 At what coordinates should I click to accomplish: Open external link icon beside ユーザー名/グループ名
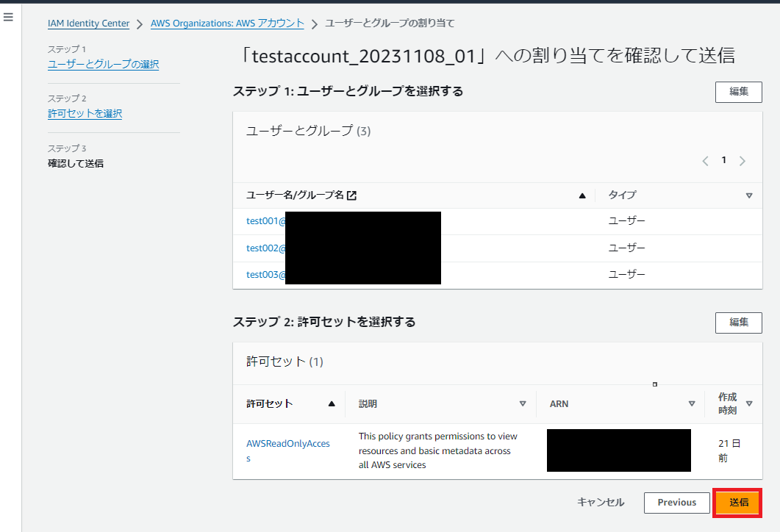pos(351,195)
